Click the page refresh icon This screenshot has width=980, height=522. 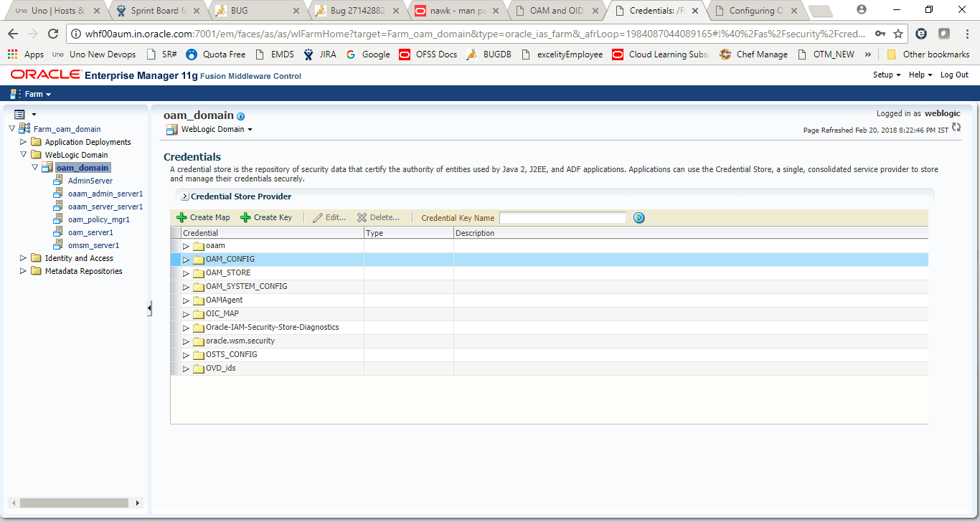956,127
